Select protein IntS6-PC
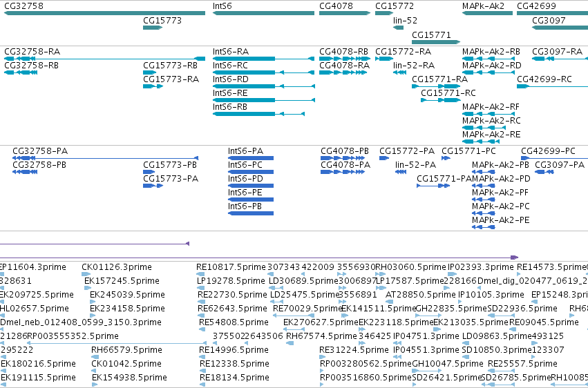The image size is (588, 388). [x=245, y=165]
